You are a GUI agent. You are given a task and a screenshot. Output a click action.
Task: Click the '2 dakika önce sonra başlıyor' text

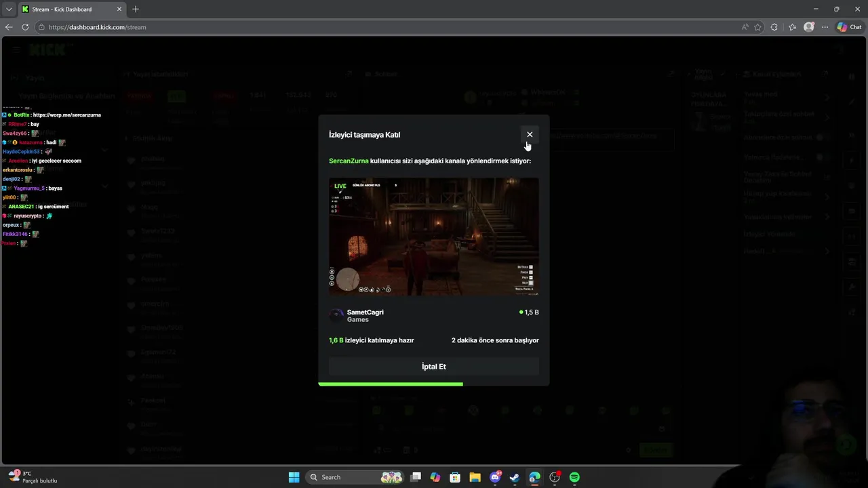point(495,340)
